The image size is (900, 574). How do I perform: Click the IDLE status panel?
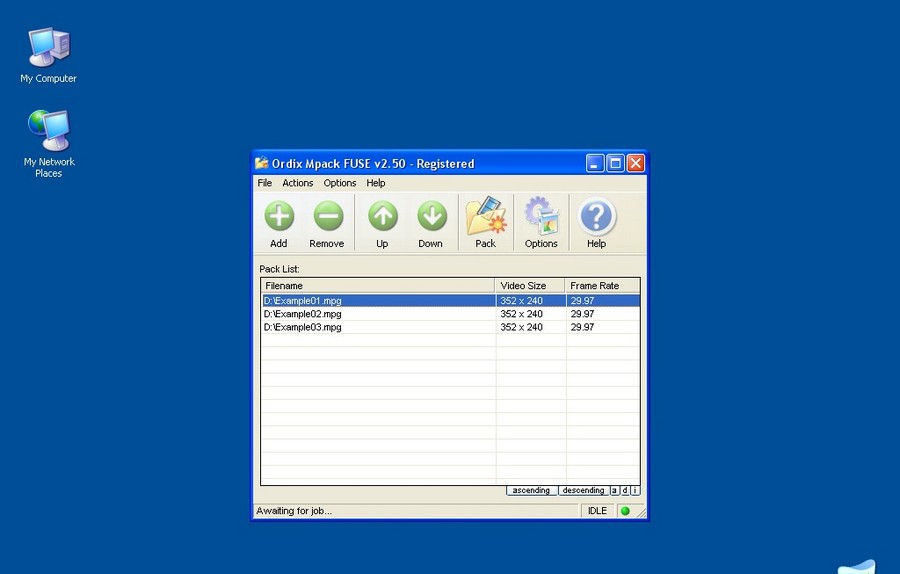(598, 511)
